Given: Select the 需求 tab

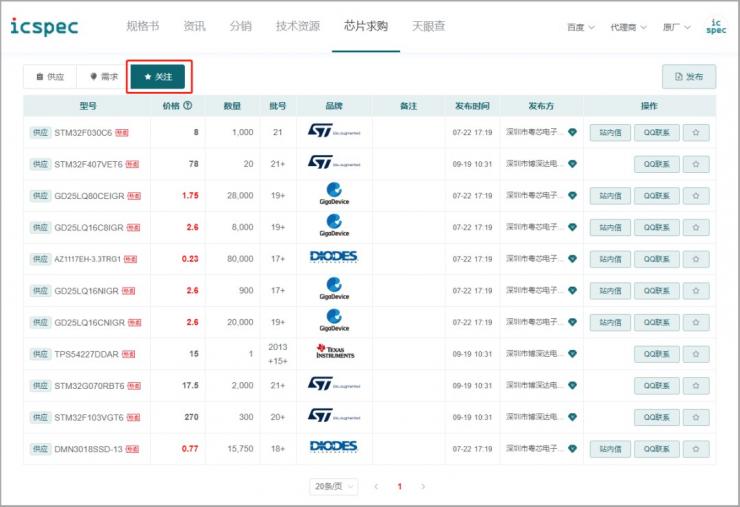Looking at the screenshot, I should click(103, 76).
